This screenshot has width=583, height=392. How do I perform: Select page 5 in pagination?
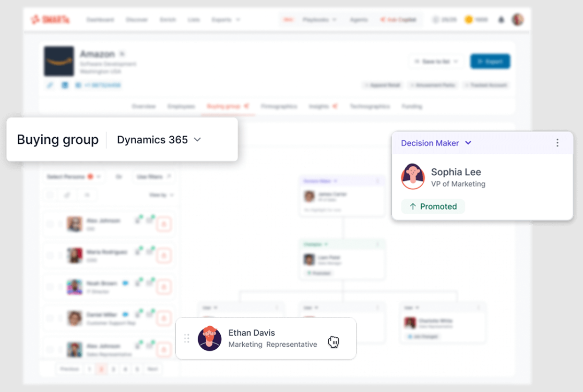(137, 369)
